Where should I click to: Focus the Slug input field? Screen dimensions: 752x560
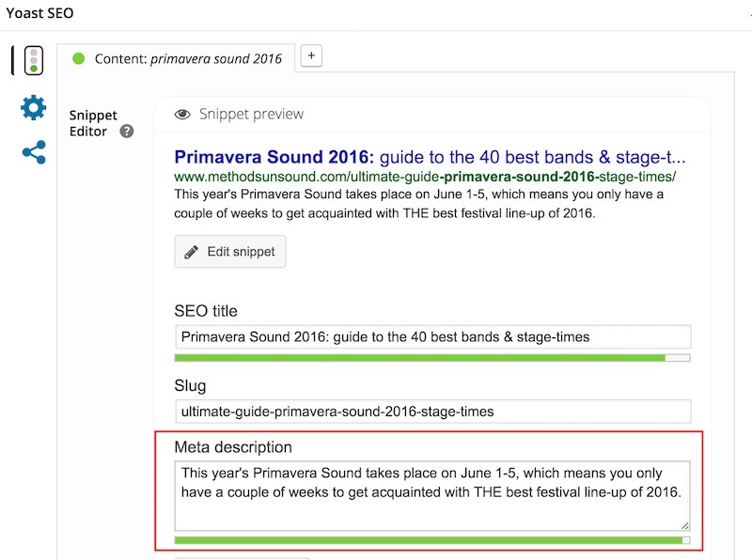coord(433,412)
